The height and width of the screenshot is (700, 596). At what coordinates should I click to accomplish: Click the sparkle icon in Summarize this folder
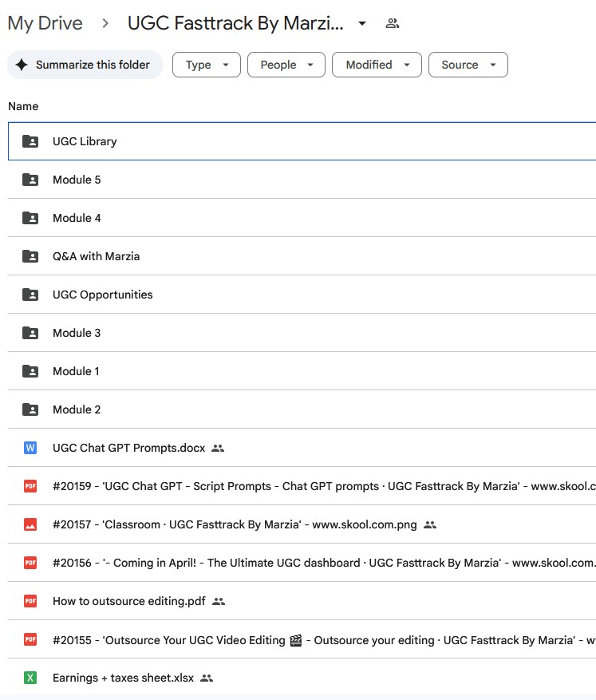tap(22, 65)
